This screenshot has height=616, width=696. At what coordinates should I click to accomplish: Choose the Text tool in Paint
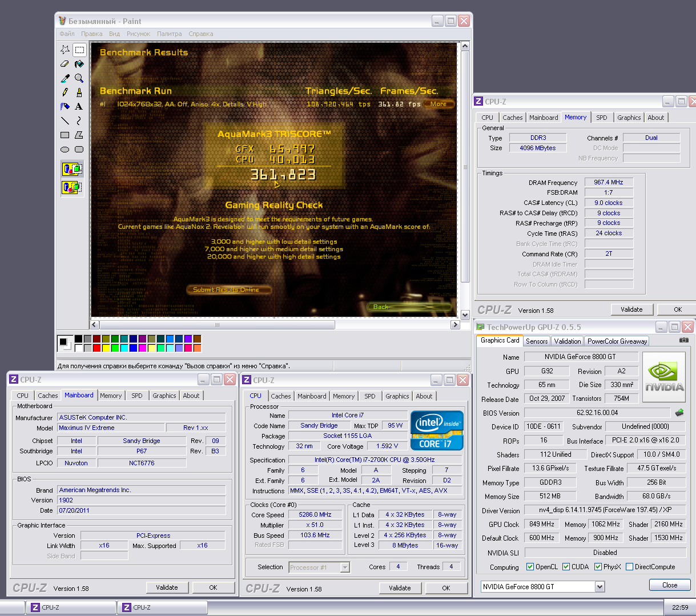(79, 107)
